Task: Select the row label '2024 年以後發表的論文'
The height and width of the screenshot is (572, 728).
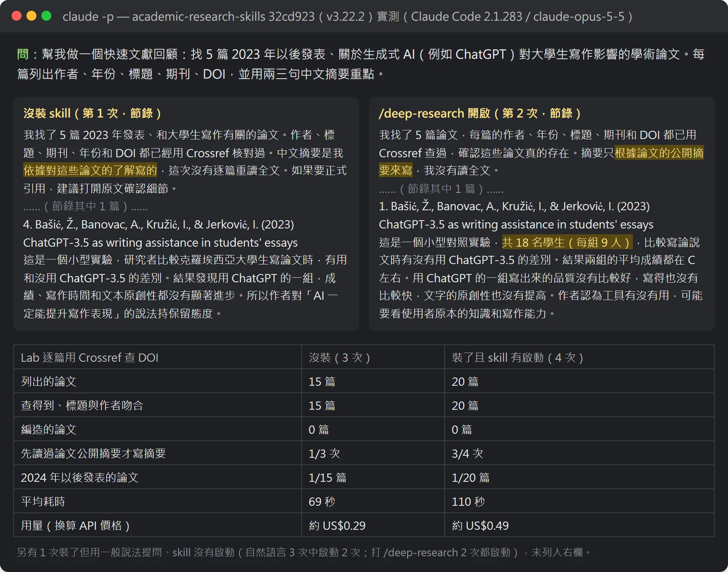Action: click(79, 478)
